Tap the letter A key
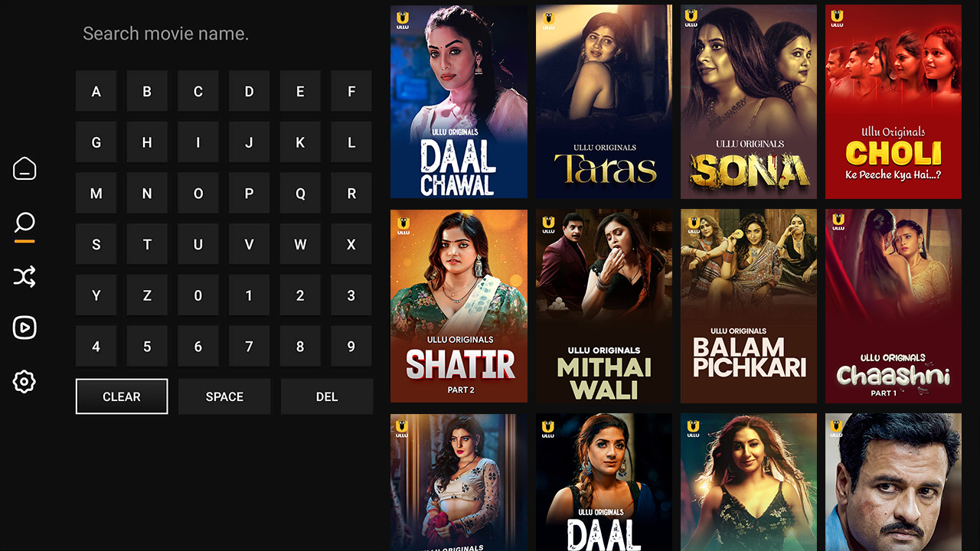Viewport: 980px width, 551px height. coord(96,91)
